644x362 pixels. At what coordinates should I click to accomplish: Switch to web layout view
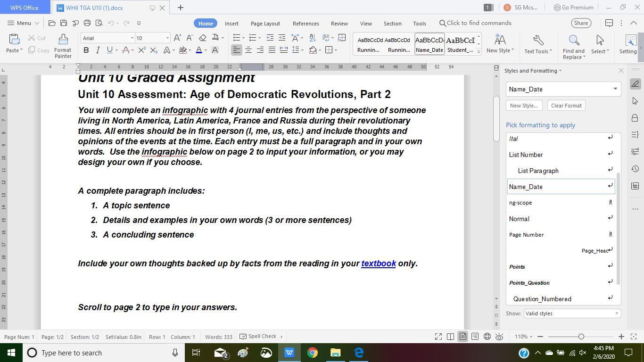click(x=487, y=337)
